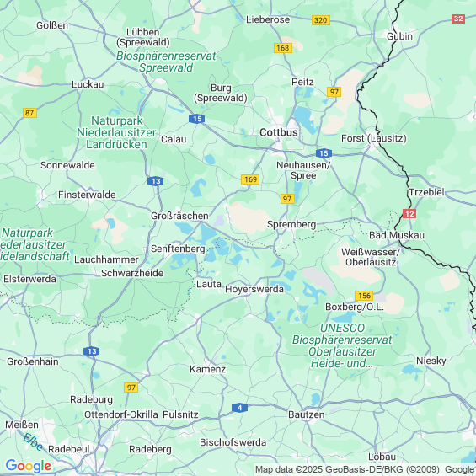
Task: Click the Bad Muskau town label
Action: (x=397, y=235)
